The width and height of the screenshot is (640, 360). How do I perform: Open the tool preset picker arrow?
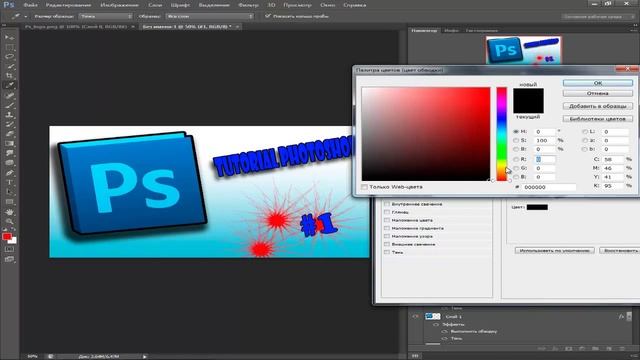point(26,17)
